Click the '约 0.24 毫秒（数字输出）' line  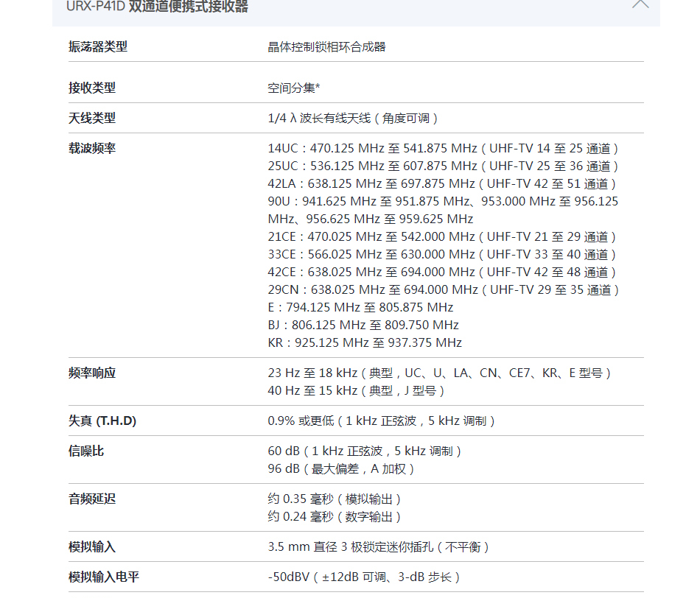(x=335, y=517)
